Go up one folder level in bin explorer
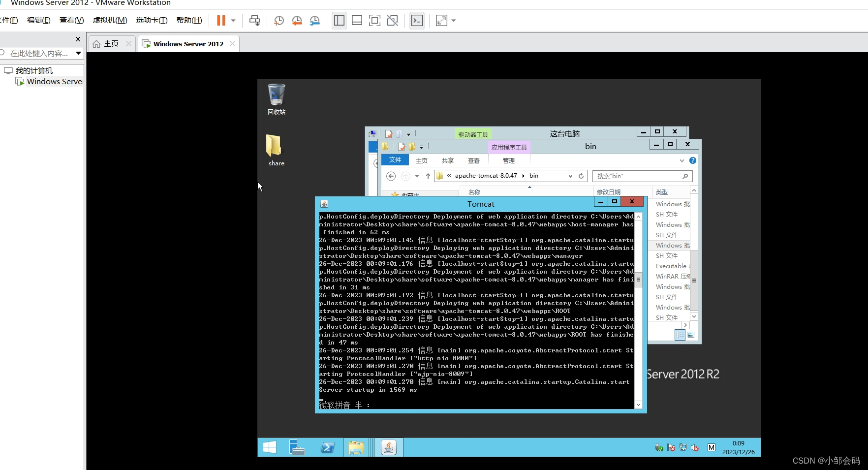The image size is (868, 470). point(428,176)
